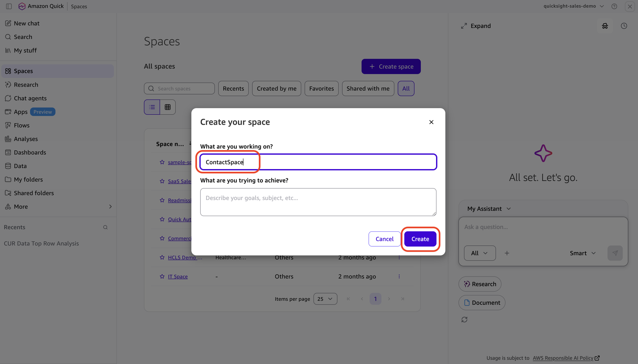Open Data in sidebar
638x364 pixels.
click(20, 166)
